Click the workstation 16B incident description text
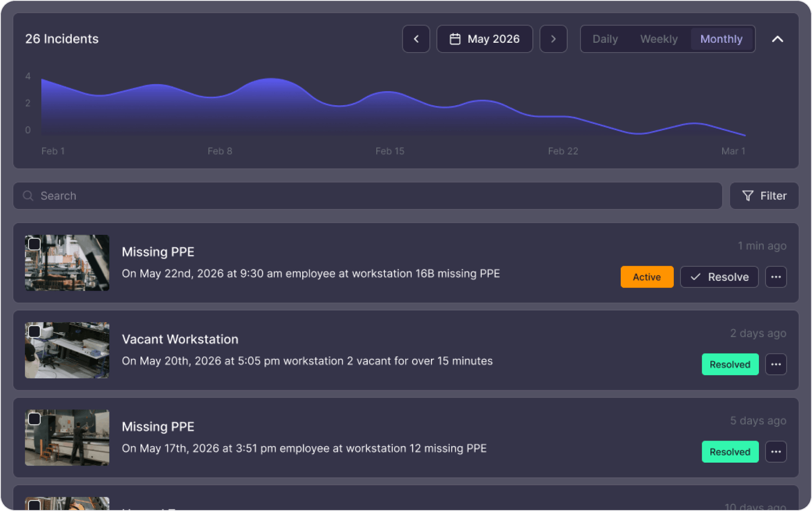812x511 pixels. coord(311,273)
